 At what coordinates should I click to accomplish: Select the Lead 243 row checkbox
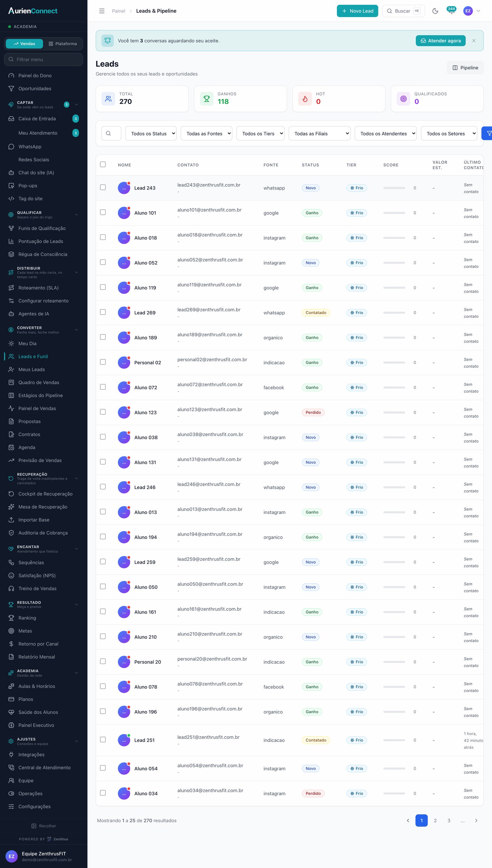click(x=103, y=187)
